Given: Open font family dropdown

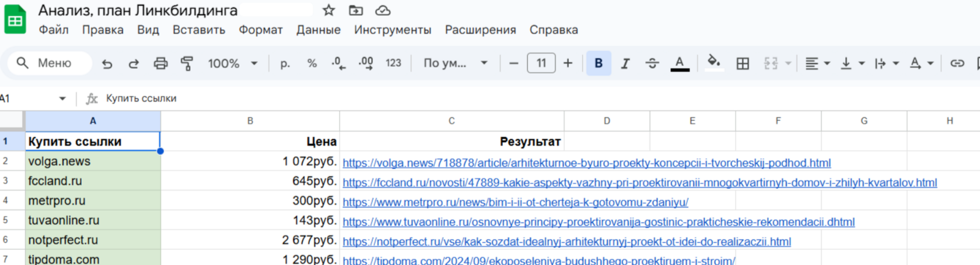Looking at the screenshot, I should click(455, 63).
